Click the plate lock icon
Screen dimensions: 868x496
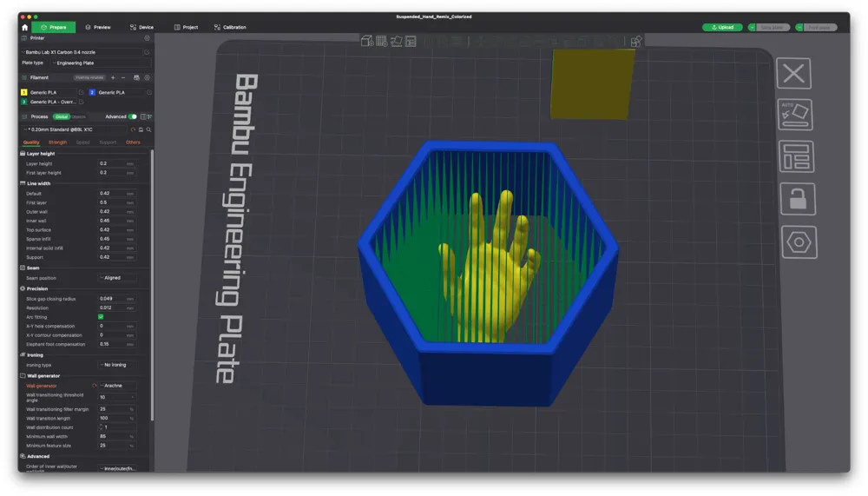click(795, 199)
